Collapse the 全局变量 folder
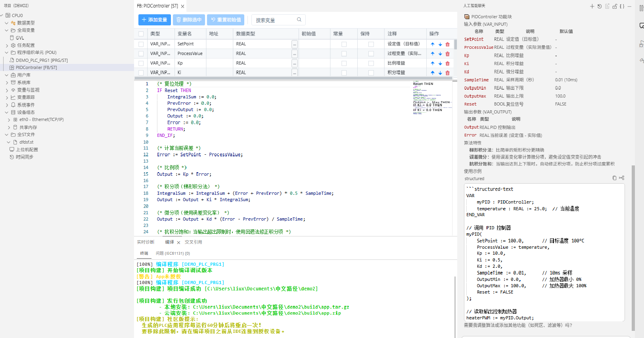Screen dimensions: 644x338 (x=7, y=30)
